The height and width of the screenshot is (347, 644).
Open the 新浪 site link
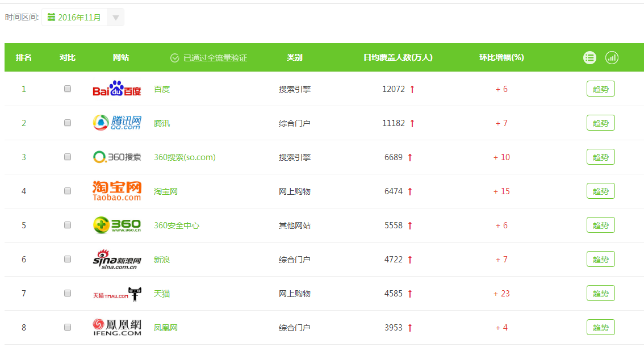162,260
